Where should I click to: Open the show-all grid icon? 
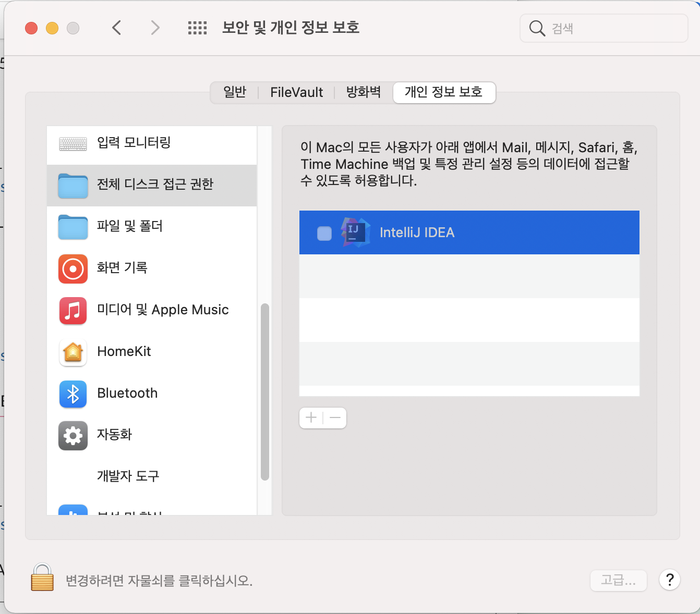[197, 28]
